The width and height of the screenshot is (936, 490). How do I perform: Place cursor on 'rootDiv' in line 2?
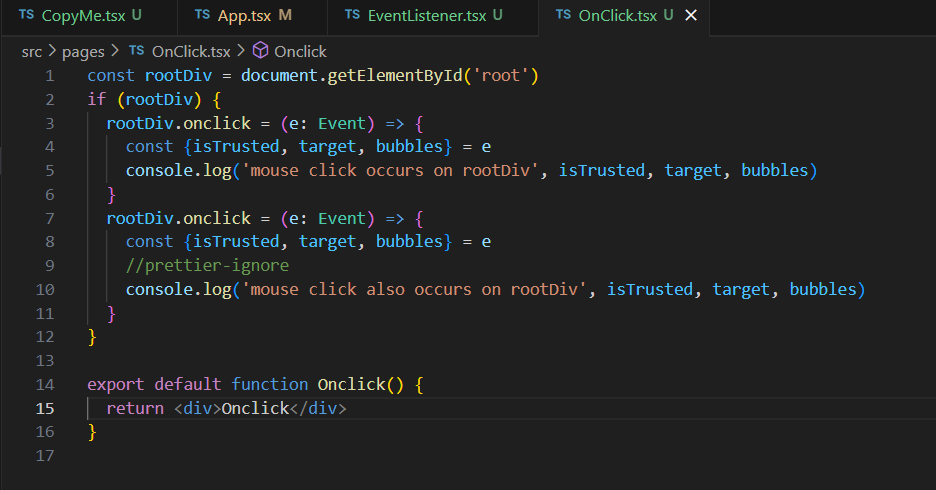(159, 100)
